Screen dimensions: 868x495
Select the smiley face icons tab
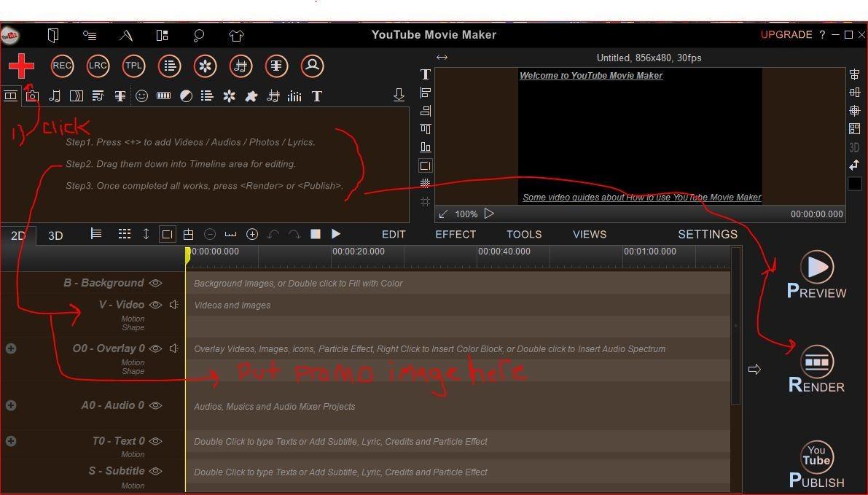coord(141,96)
